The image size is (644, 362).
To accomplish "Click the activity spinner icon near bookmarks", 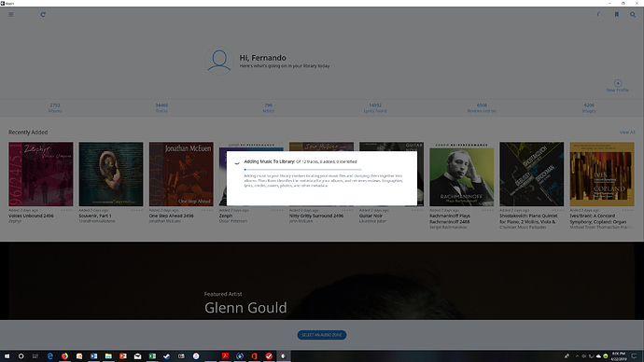I will tap(599, 14).
